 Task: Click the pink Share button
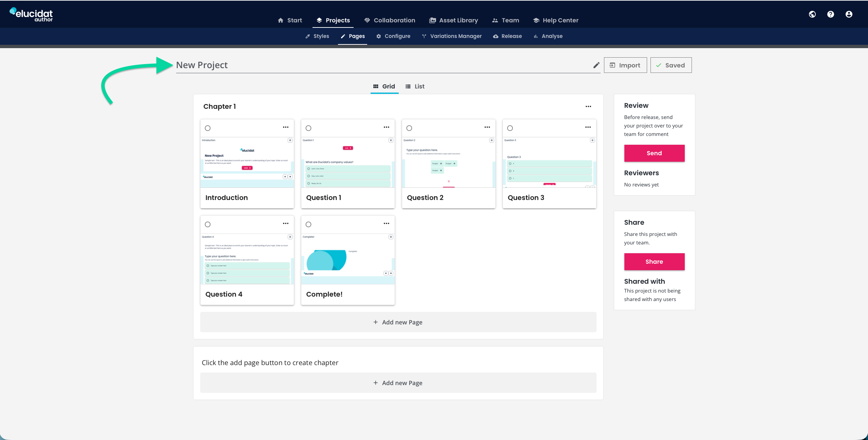click(654, 262)
